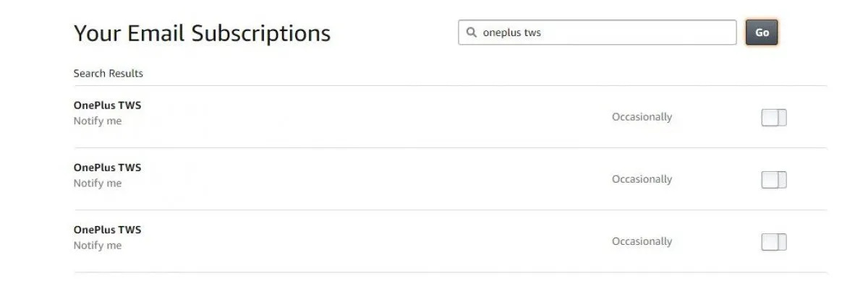The height and width of the screenshot is (299, 868).
Task: Click the divider line below the last result
Action: pos(448,272)
